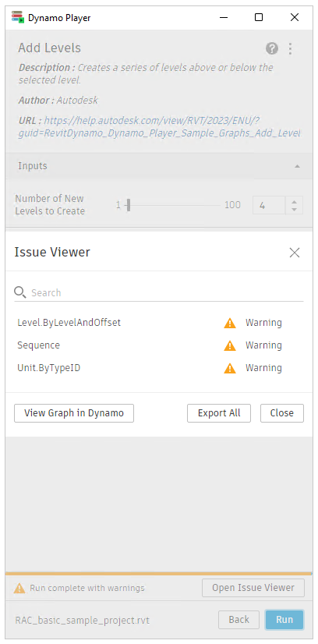Image resolution: width=318 pixels, height=644 pixels.
Task: Click the Open Issue Viewer button
Action: pyautogui.click(x=253, y=588)
